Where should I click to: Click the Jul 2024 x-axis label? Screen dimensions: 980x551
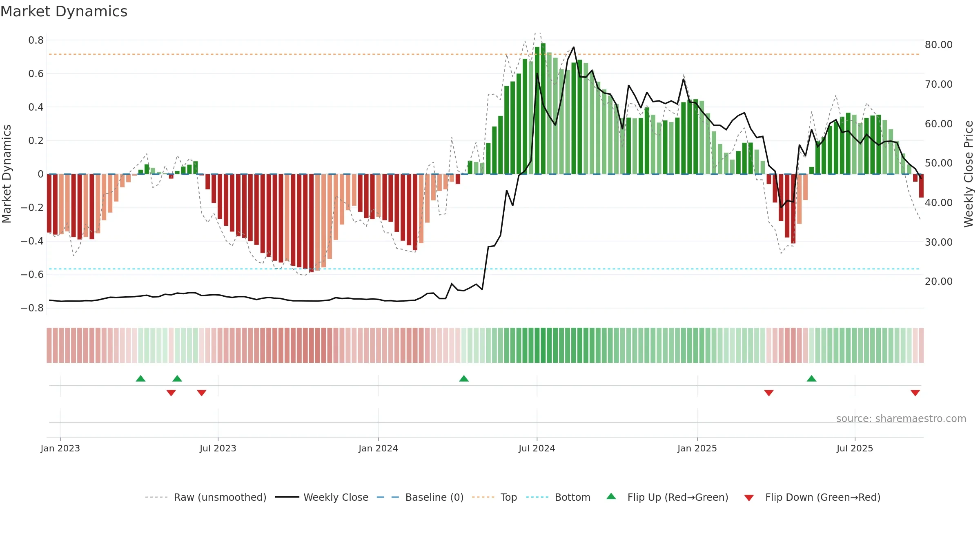pos(537,448)
